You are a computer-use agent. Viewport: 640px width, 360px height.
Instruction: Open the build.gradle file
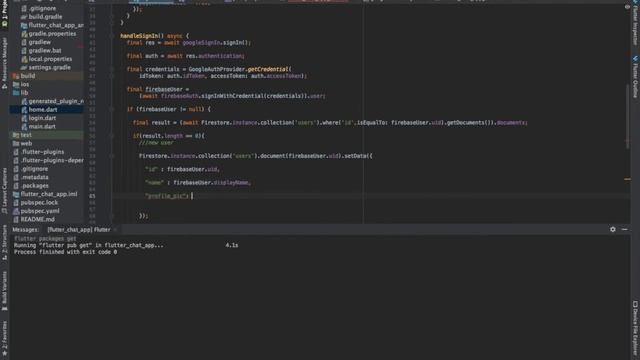(45, 17)
